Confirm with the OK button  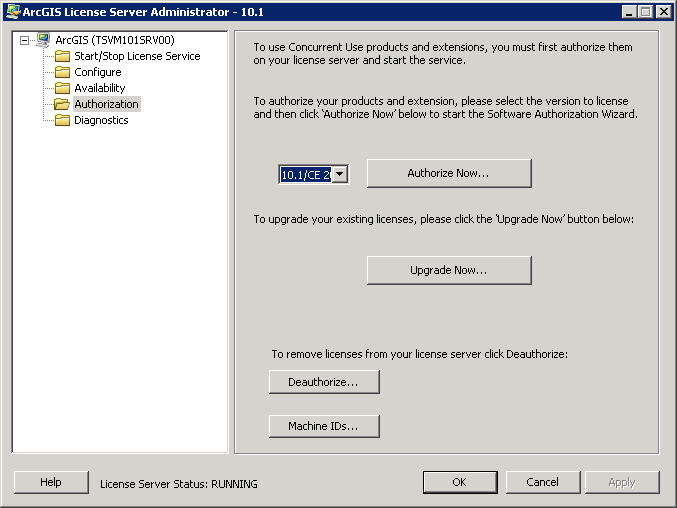pyautogui.click(x=460, y=482)
